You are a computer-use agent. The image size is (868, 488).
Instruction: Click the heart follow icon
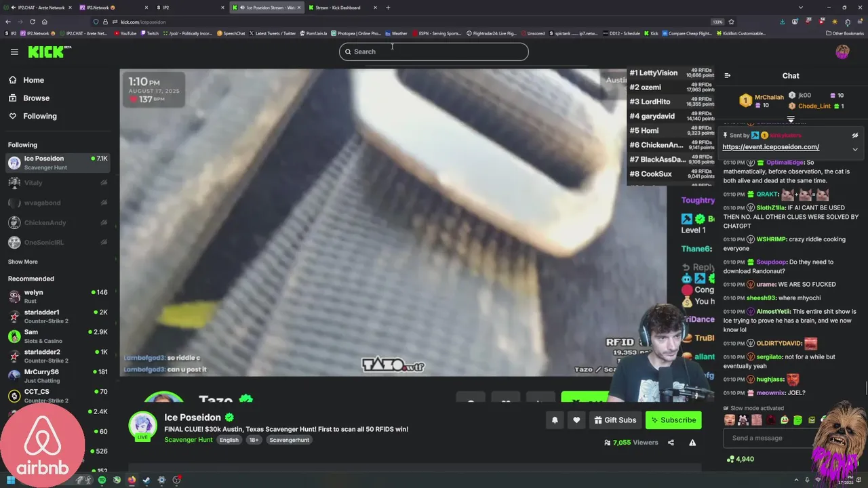(x=576, y=420)
